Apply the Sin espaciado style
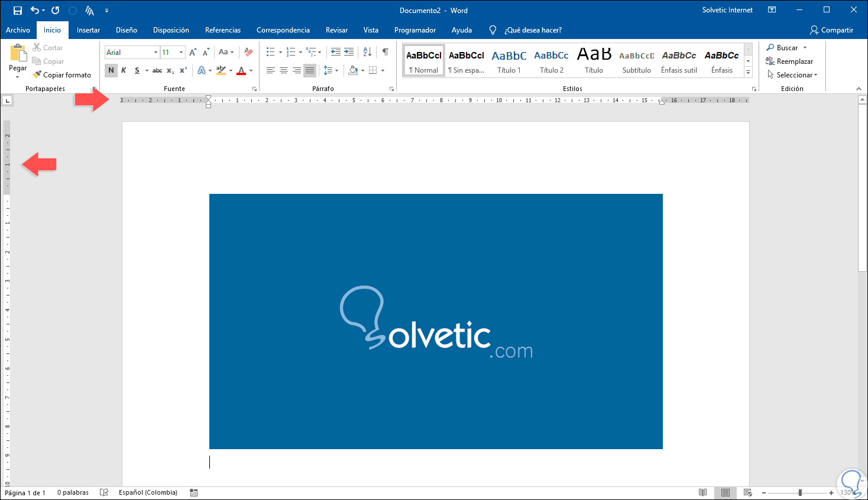Screen dimensions: 868x500 467,61
